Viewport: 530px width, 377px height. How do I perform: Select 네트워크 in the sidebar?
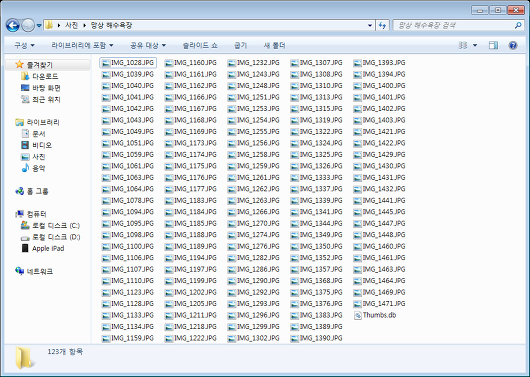click(x=40, y=272)
